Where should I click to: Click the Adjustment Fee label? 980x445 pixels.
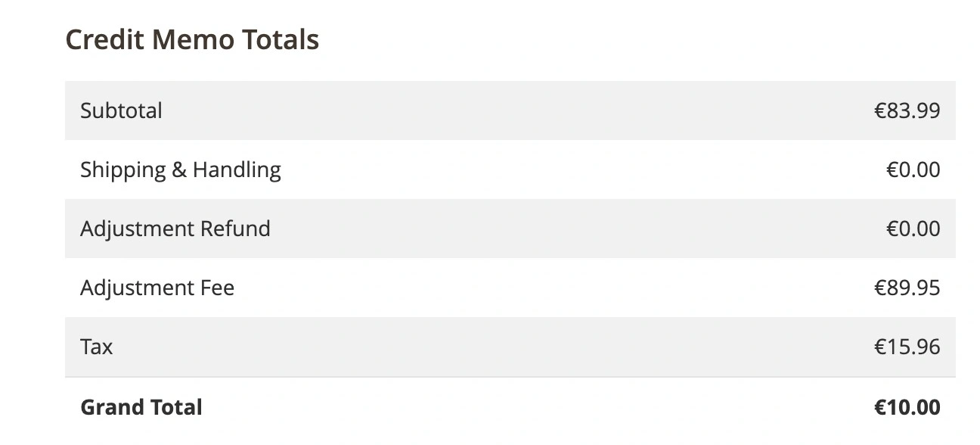point(157,288)
